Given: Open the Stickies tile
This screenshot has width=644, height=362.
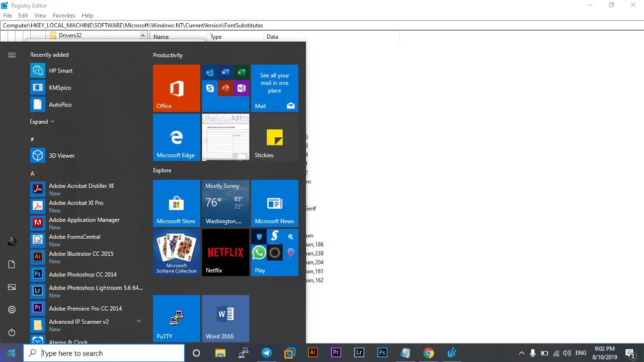Looking at the screenshot, I should point(275,137).
